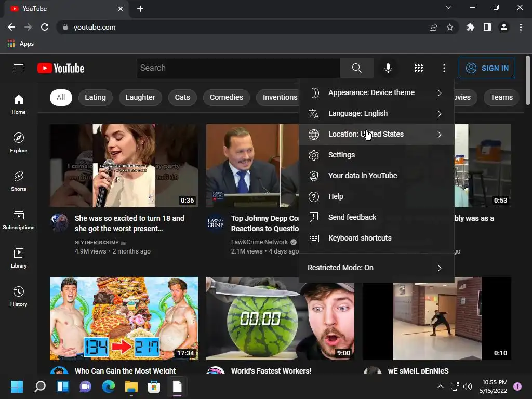Open Law&Crime Network channel link
The height and width of the screenshot is (399, 532).
tap(260, 242)
